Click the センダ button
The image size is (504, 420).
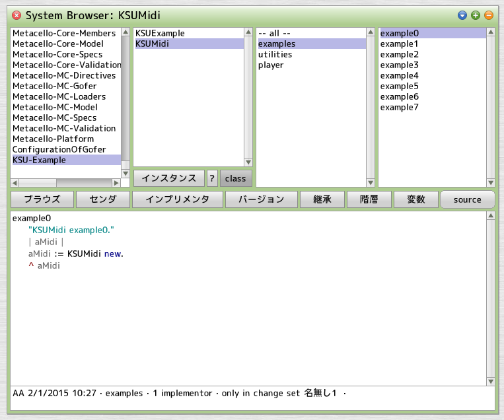pyautogui.click(x=103, y=199)
